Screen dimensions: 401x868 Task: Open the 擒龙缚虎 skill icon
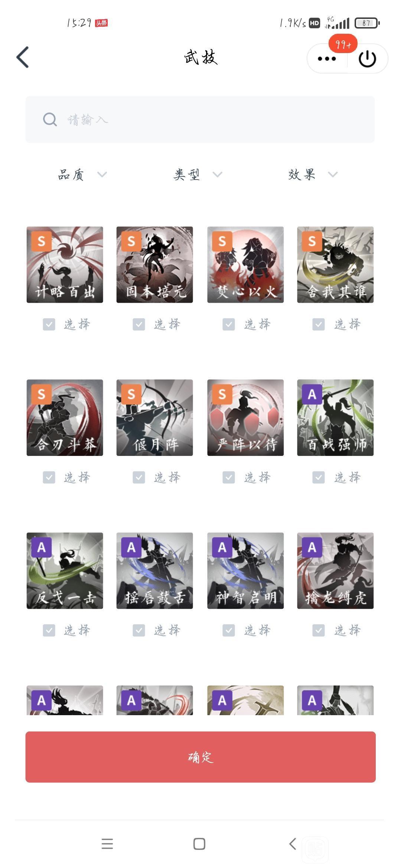click(335, 571)
